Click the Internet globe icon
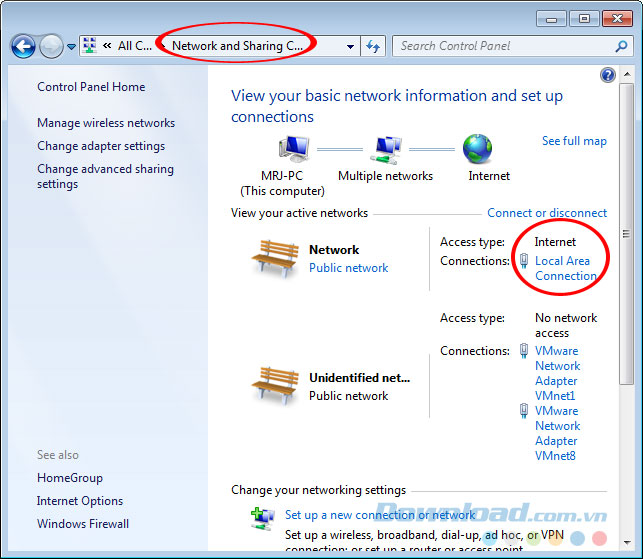643x559 pixels. point(477,149)
